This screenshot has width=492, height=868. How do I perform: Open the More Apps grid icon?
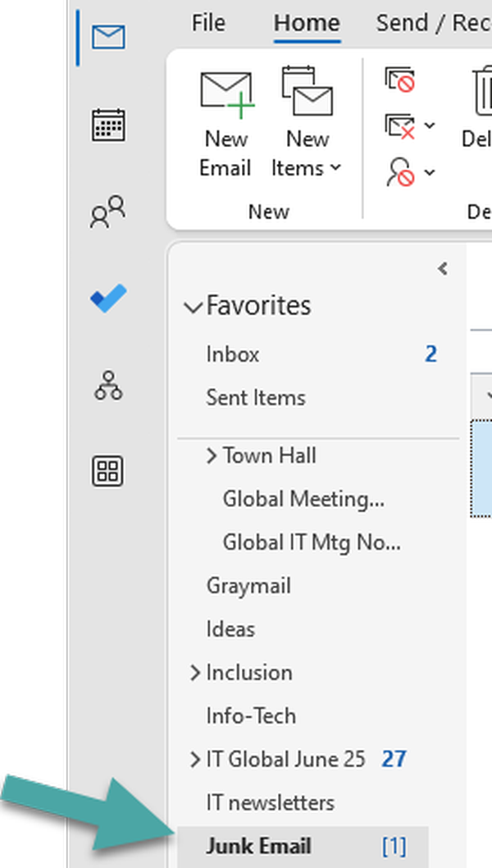pos(108,471)
